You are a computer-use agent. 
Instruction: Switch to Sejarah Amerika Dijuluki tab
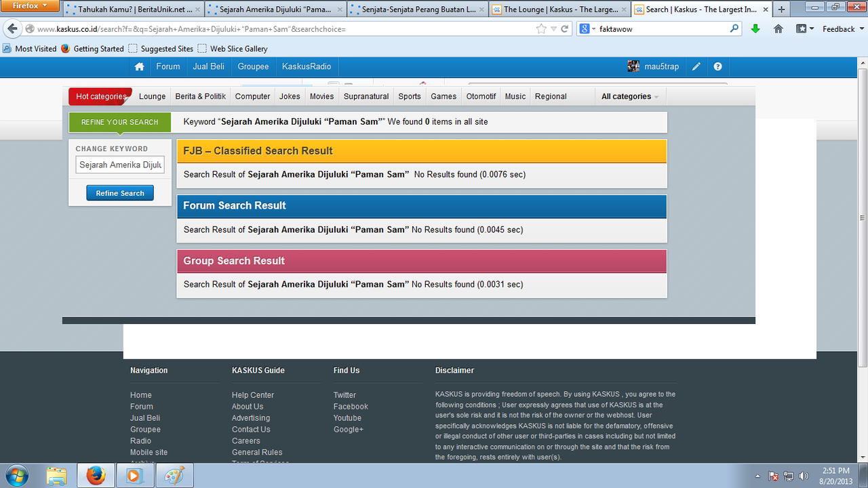coord(275,9)
